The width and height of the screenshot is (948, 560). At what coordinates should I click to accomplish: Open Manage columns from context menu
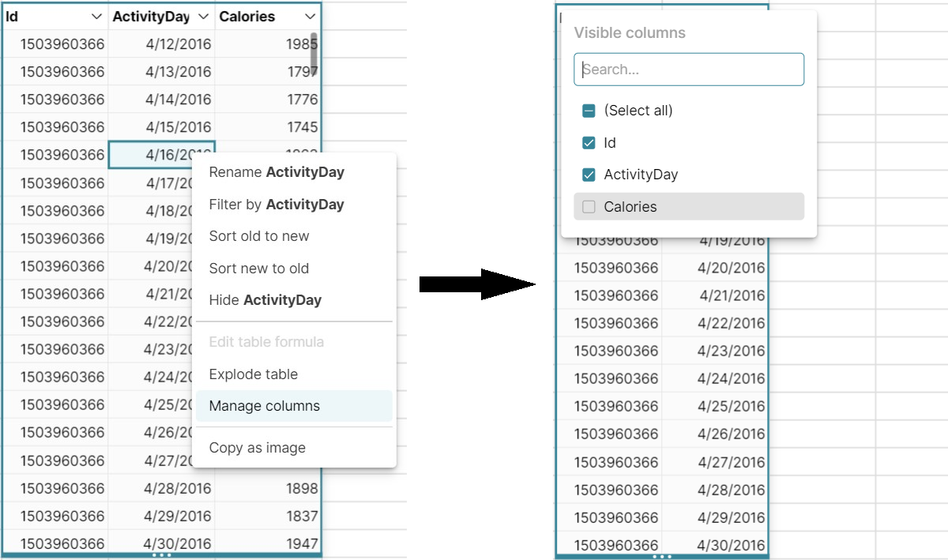265,406
